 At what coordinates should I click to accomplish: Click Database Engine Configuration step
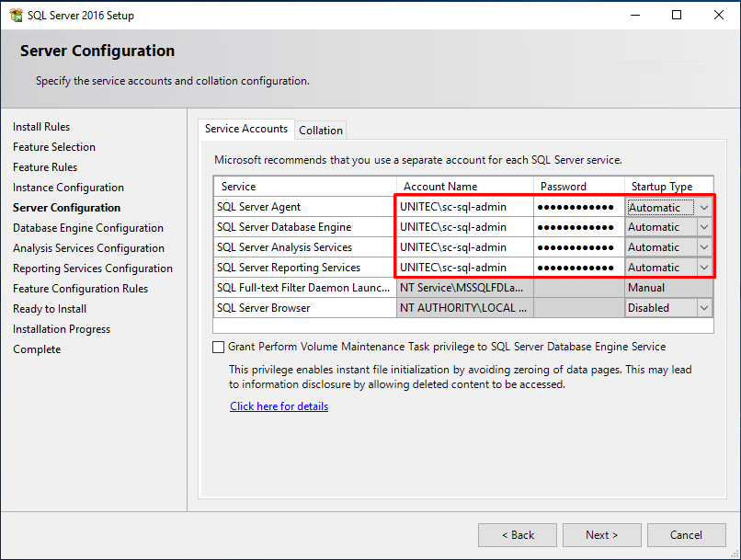click(x=88, y=228)
